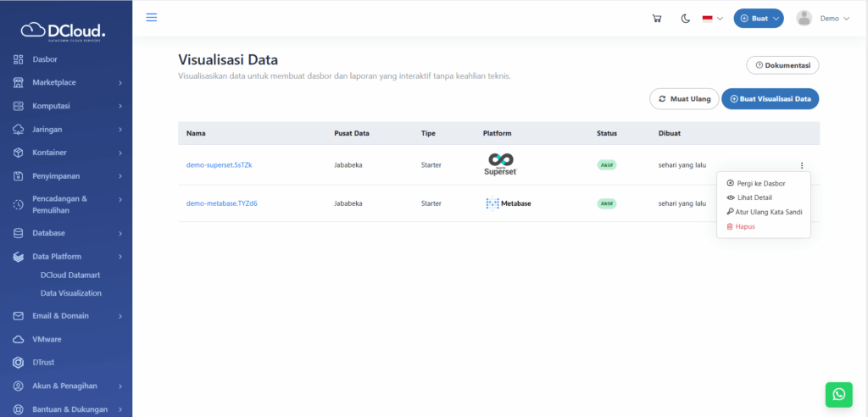Expand the Marketplace sidebar section
868x417 pixels.
(x=66, y=82)
